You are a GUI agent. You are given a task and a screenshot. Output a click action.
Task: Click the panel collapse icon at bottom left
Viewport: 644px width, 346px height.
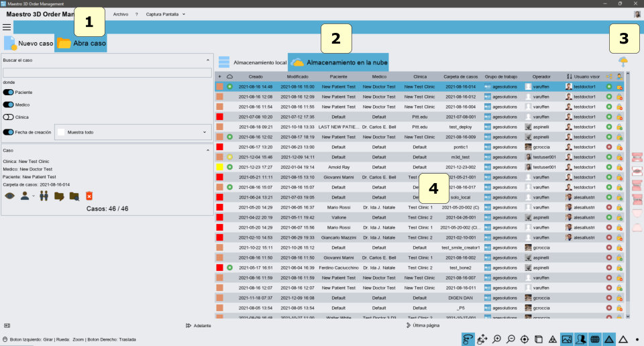pos(7,325)
